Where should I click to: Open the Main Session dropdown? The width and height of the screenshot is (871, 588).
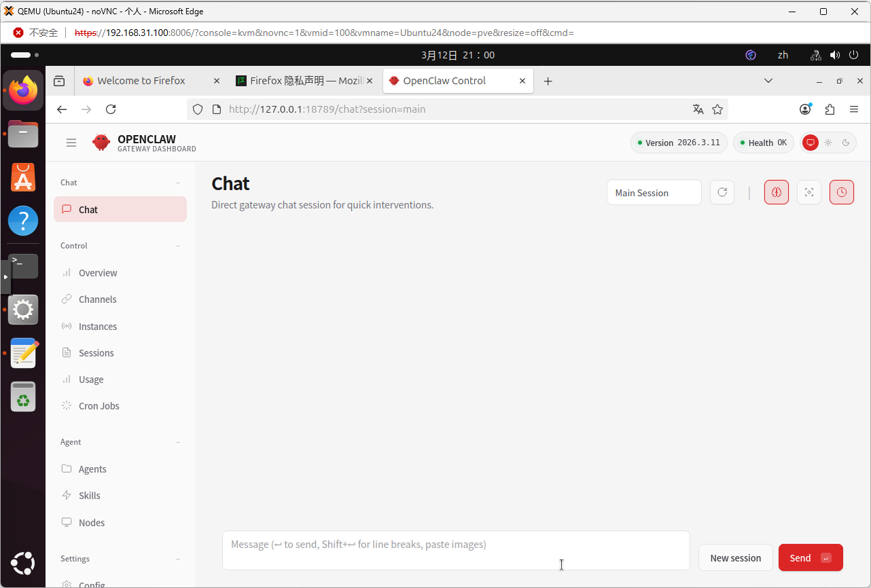[x=654, y=193]
